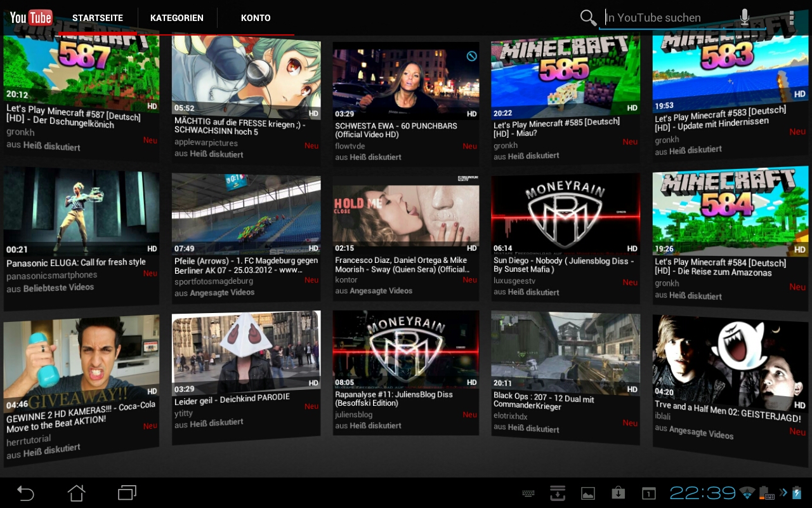Open the Konto tab
Screen dimensions: 812x508
click(x=256, y=18)
